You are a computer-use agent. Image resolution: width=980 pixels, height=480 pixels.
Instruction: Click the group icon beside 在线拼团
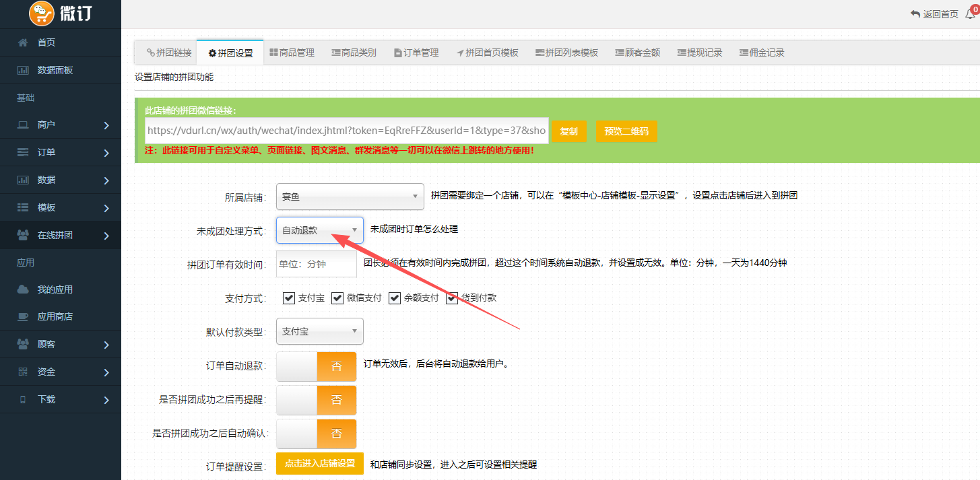pos(23,235)
